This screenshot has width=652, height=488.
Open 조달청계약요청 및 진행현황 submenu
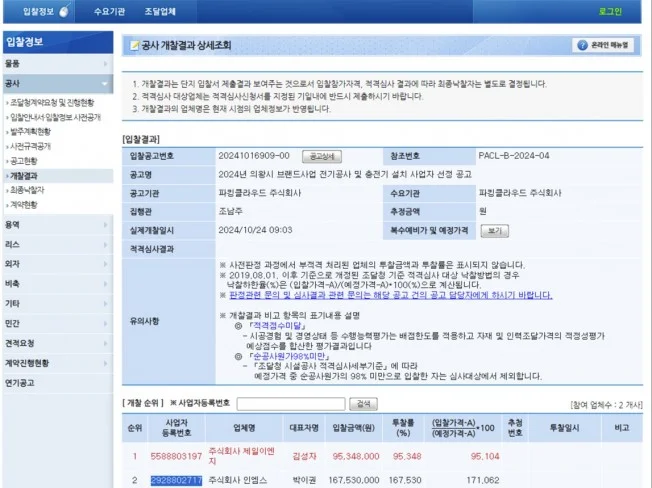tap(52, 103)
